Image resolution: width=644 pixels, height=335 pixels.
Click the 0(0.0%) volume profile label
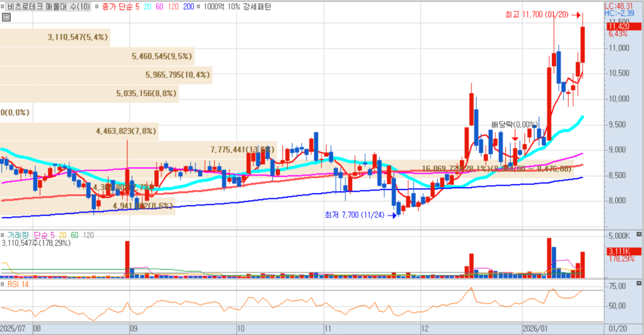(15, 113)
